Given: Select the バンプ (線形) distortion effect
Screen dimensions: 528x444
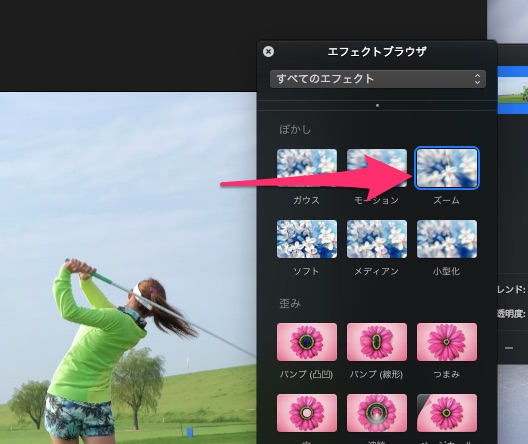Looking at the screenshot, I should click(377, 342).
